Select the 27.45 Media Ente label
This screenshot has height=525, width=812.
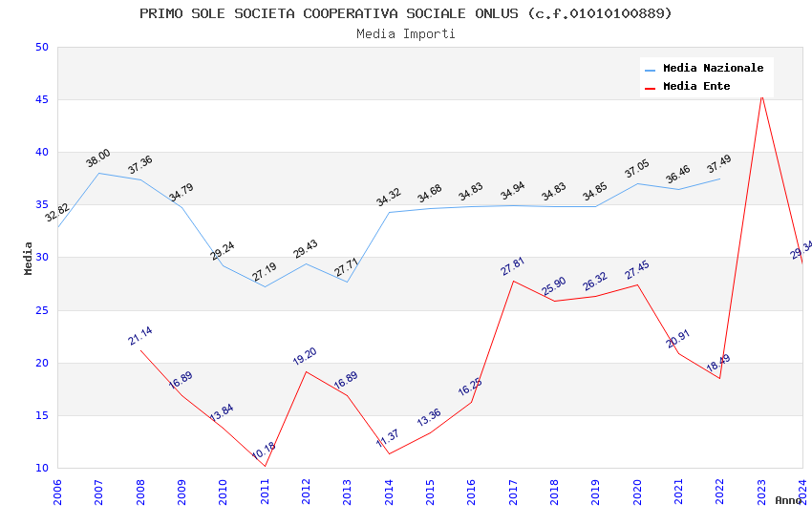pos(636,270)
